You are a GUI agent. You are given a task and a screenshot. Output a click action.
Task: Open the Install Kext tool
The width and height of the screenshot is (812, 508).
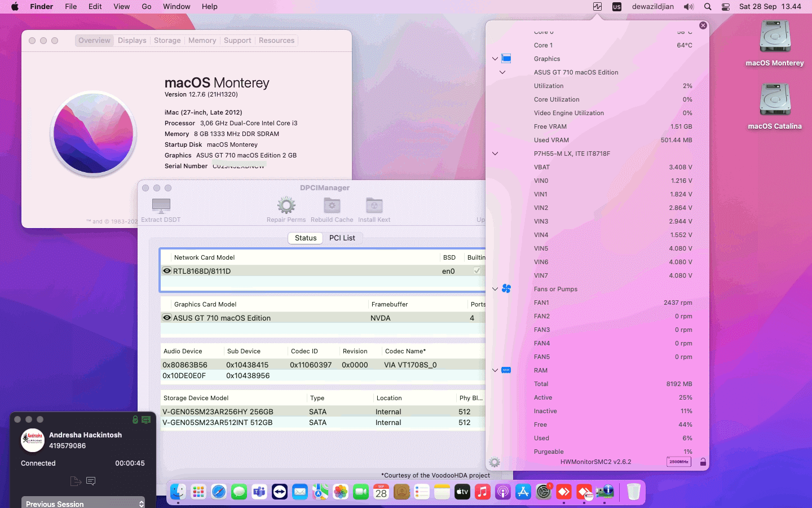point(373,206)
